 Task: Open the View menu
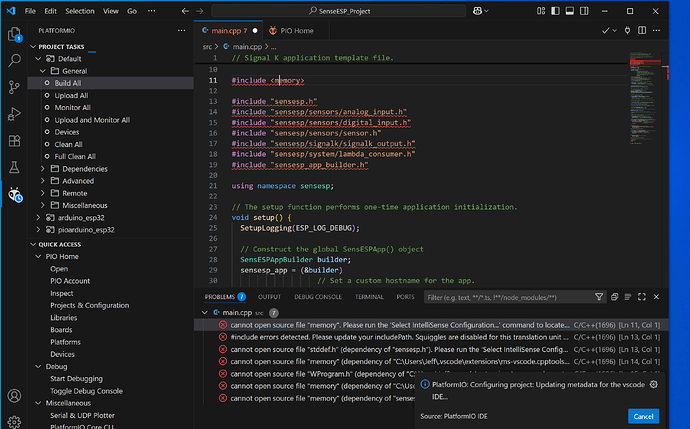pos(110,11)
